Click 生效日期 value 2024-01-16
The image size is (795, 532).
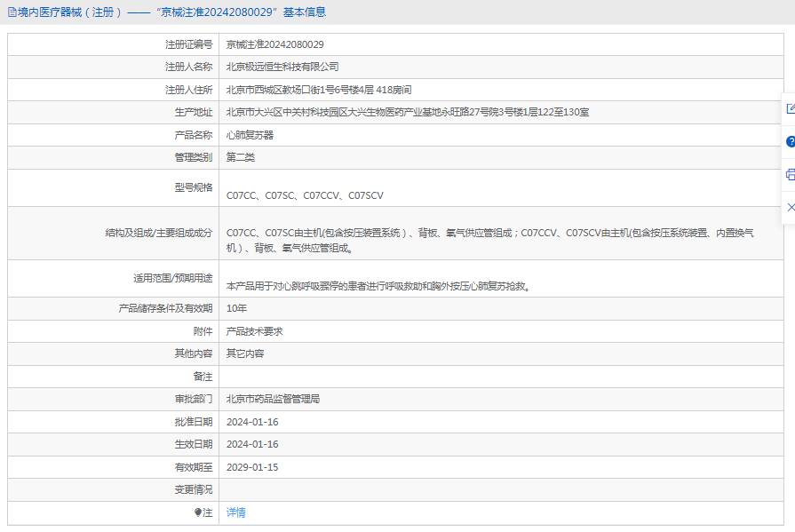[252, 444]
